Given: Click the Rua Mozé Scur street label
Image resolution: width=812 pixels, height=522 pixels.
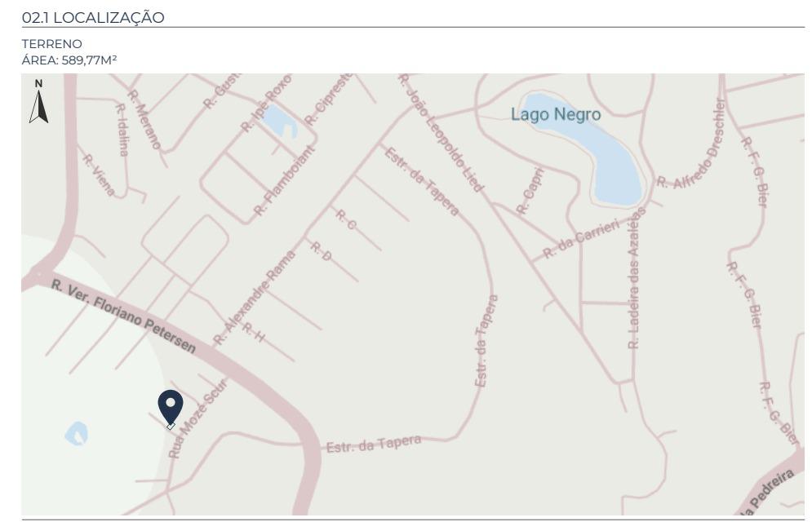Looking at the screenshot, I should tap(197, 418).
